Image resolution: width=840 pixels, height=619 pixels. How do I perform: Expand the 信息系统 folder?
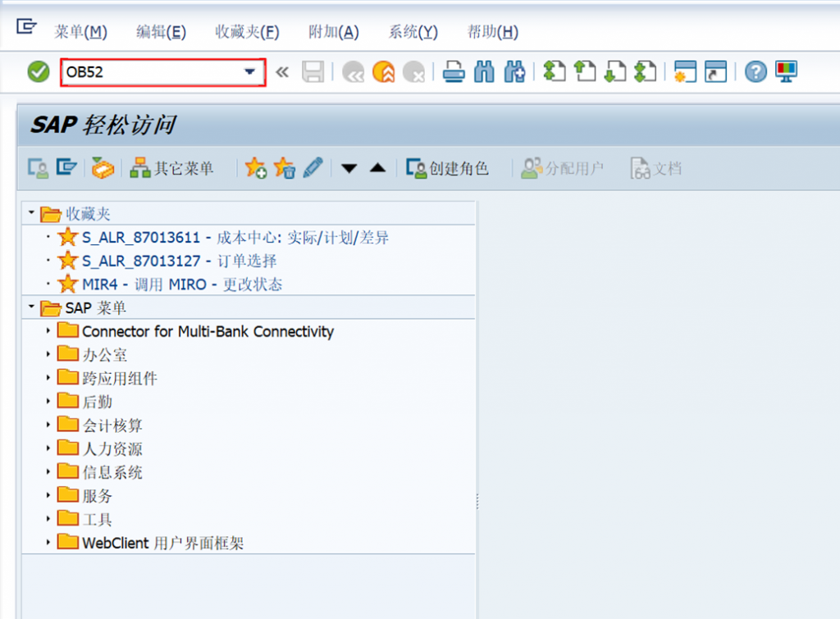point(48,471)
